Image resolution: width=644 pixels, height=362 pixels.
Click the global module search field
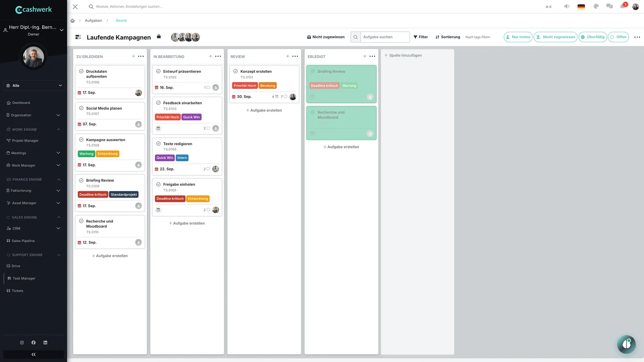[x=129, y=6]
